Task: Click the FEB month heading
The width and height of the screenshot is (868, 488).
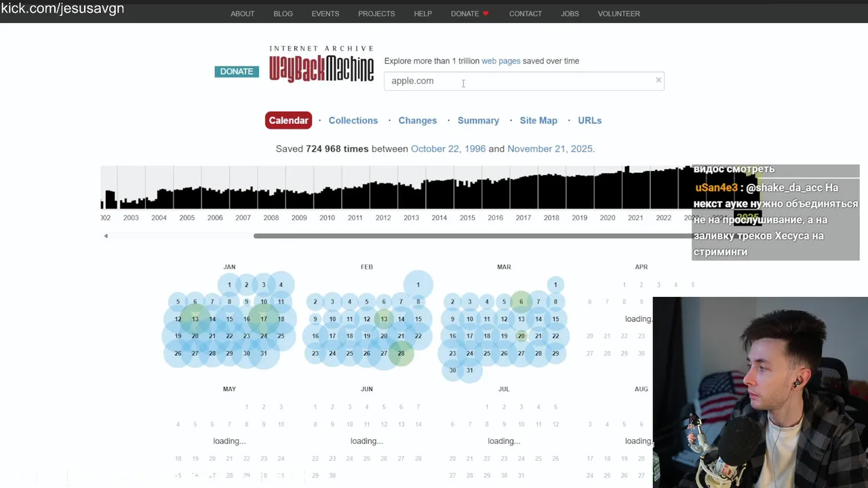Action: pos(367,267)
